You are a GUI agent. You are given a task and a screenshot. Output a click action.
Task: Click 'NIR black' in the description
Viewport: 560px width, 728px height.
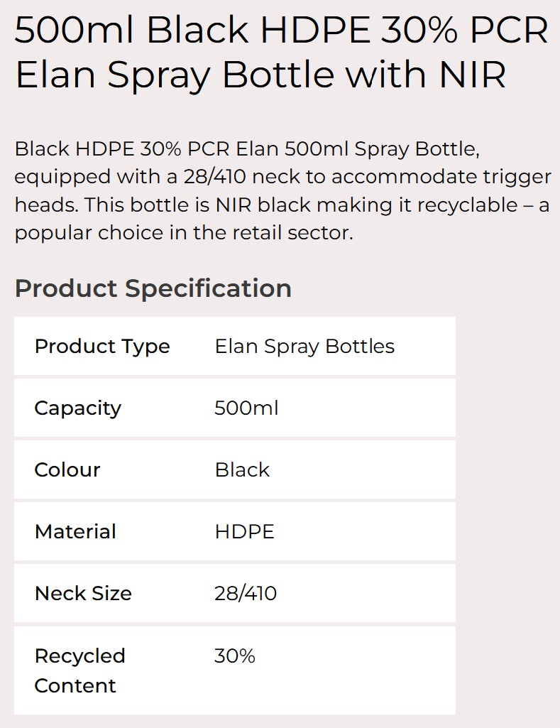click(263, 205)
